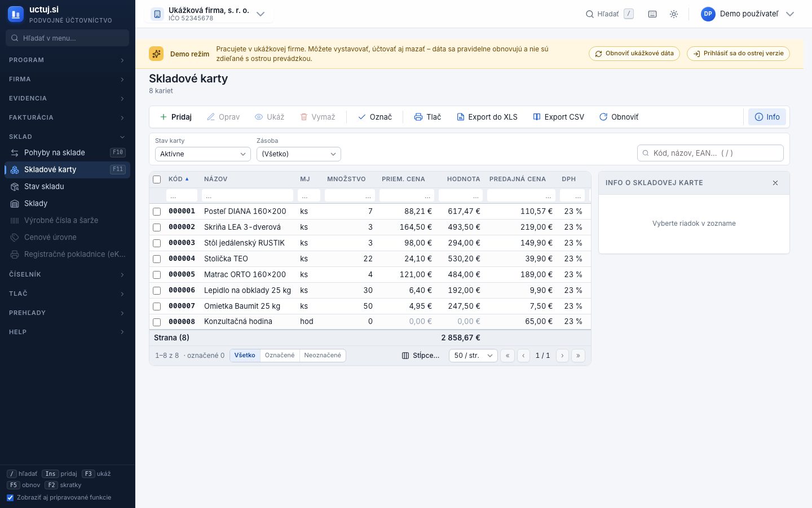The image size is (812, 508).
Task: Click Export do XLS
Action: click(487, 117)
